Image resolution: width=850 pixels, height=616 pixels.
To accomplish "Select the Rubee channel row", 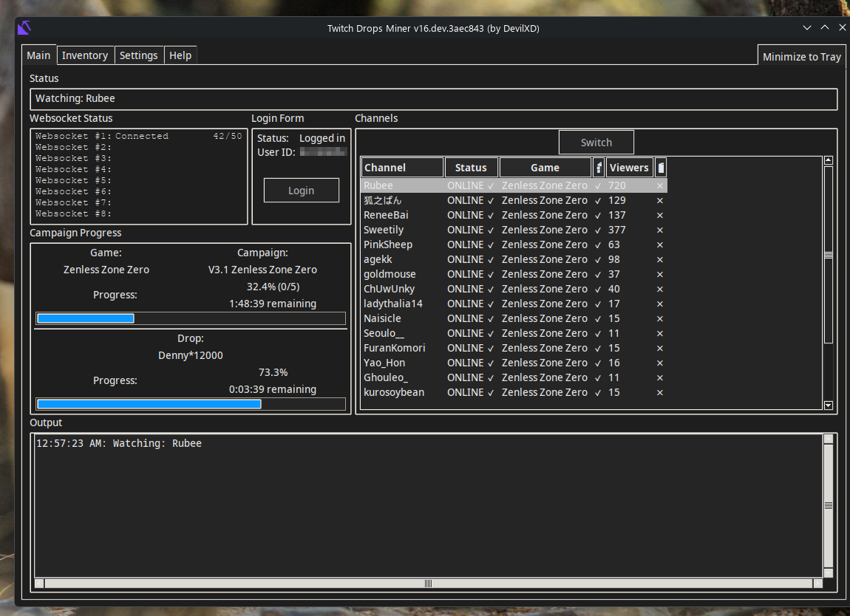I will [x=514, y=186].
